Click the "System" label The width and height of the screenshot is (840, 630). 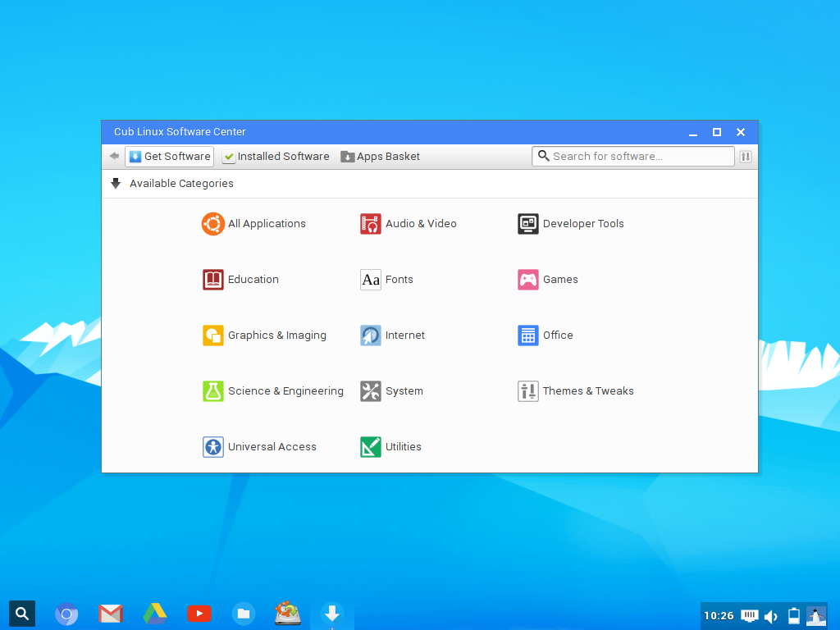click(404, 391)
